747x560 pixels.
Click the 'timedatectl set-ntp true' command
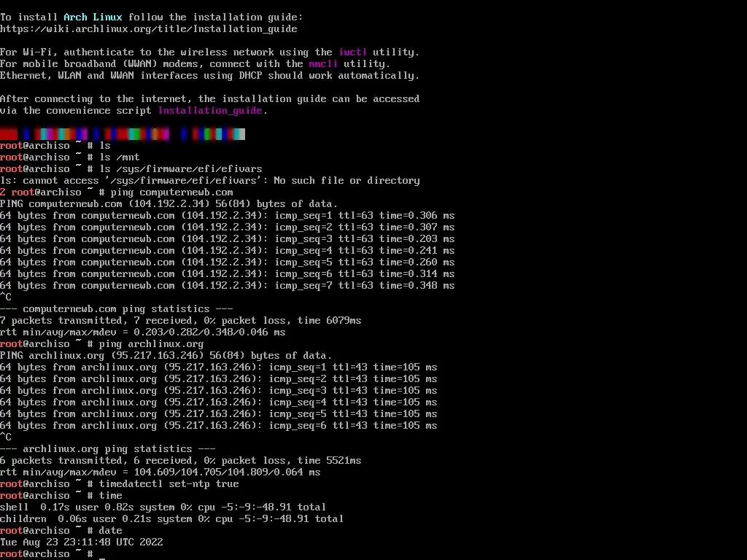tap(169, 484)
